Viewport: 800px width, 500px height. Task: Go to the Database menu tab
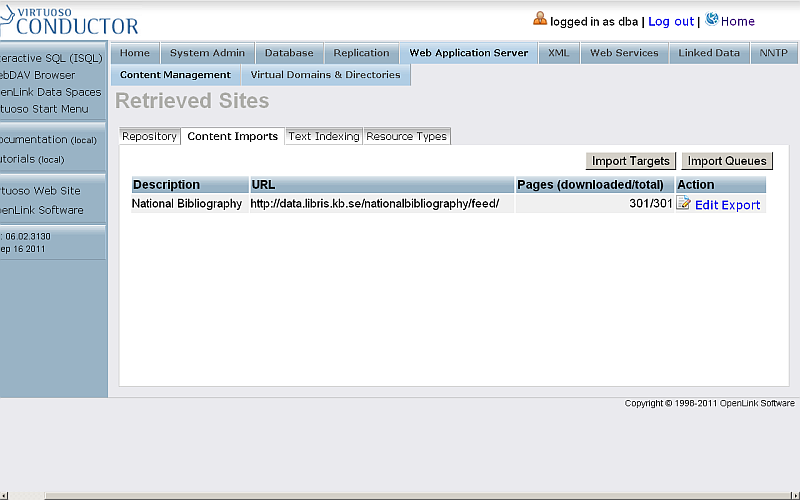click(289, 53)
